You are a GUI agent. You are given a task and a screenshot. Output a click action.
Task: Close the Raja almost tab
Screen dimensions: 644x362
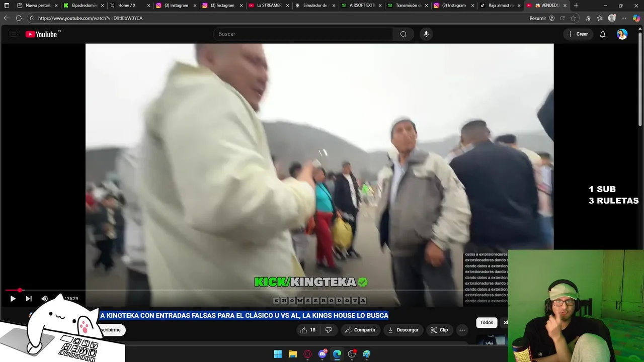click(519, 6)
